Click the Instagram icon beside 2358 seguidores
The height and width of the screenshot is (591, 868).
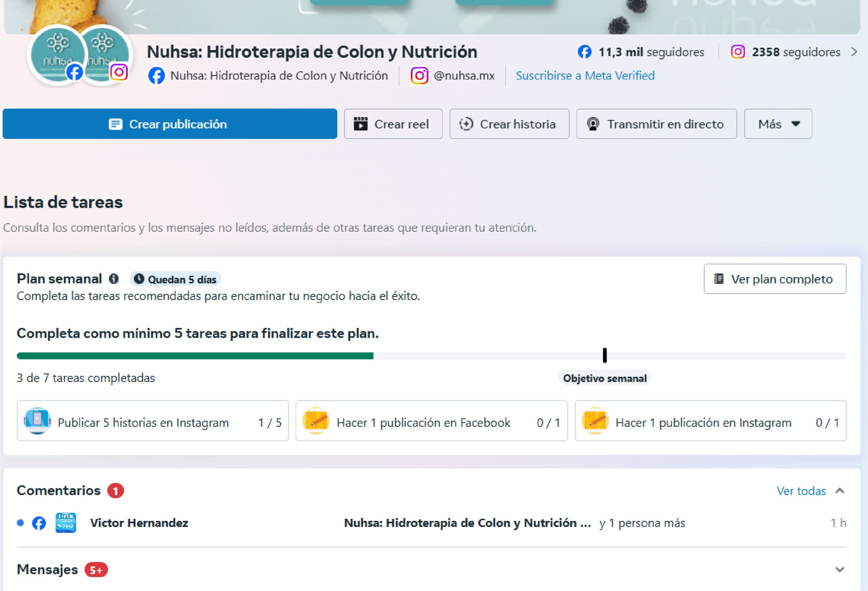click(x=738, y=52)
